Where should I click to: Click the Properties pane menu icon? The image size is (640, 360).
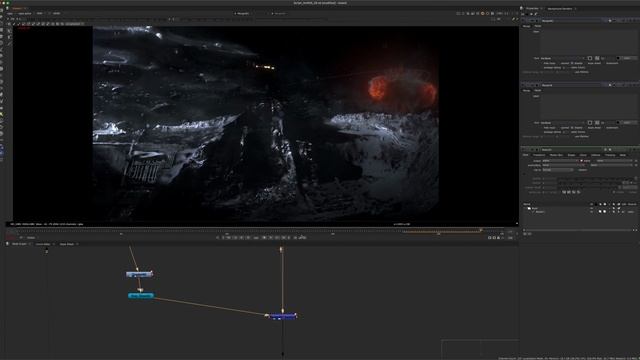coord(522,8)
